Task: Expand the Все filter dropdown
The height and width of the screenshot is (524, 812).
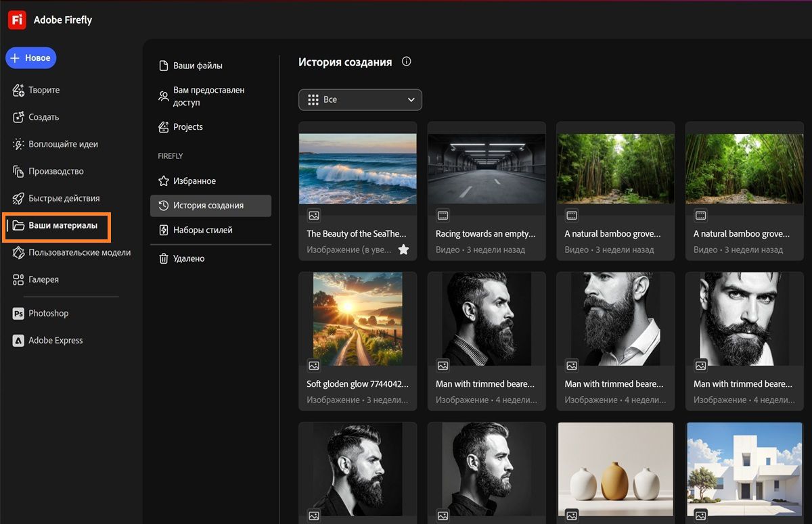Action: point(360,99)
